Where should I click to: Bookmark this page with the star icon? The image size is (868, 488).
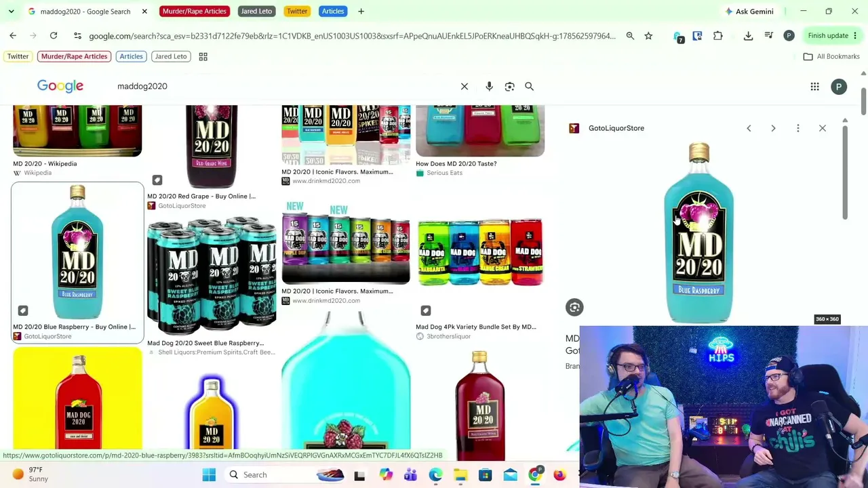coord(648,36)
